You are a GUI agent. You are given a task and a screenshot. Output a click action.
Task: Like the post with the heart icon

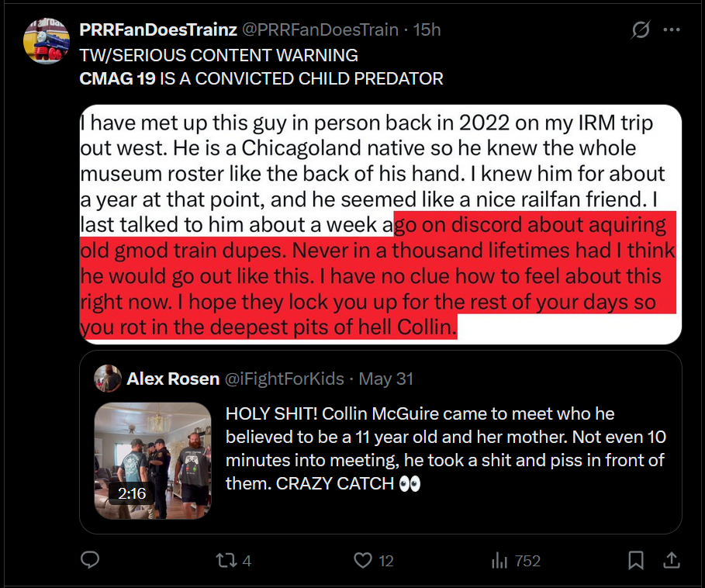point(362,559)
